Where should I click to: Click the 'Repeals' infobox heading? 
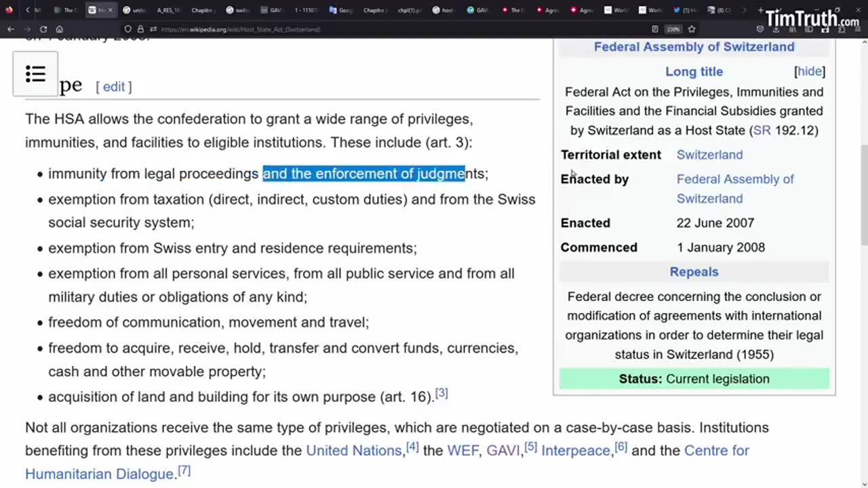point(694,272)
